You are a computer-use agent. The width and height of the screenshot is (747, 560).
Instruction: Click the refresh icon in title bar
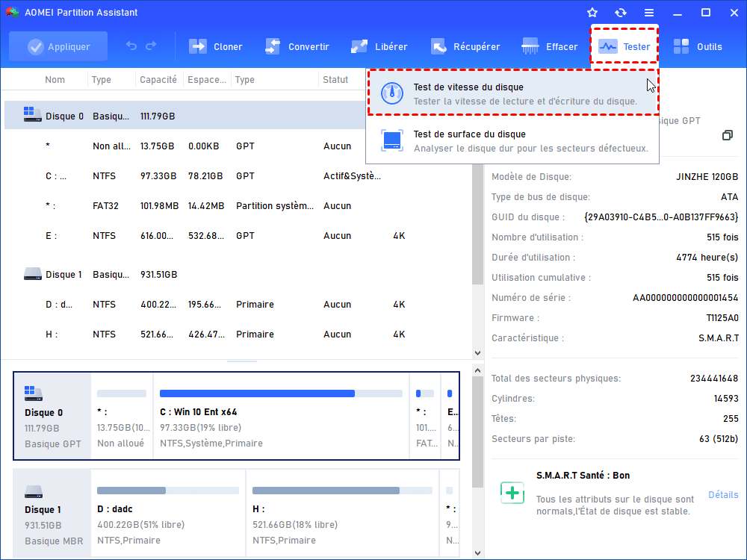(x=621, y=13)
